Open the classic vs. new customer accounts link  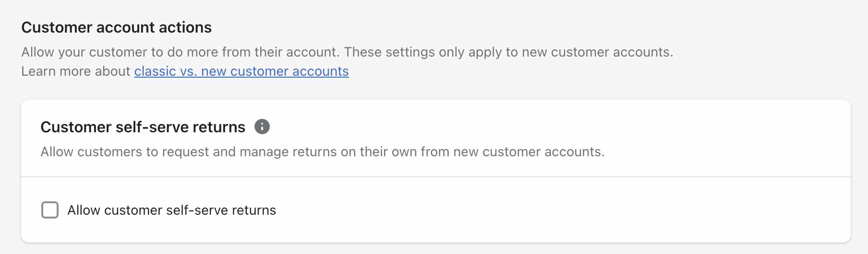click(241, 71)
